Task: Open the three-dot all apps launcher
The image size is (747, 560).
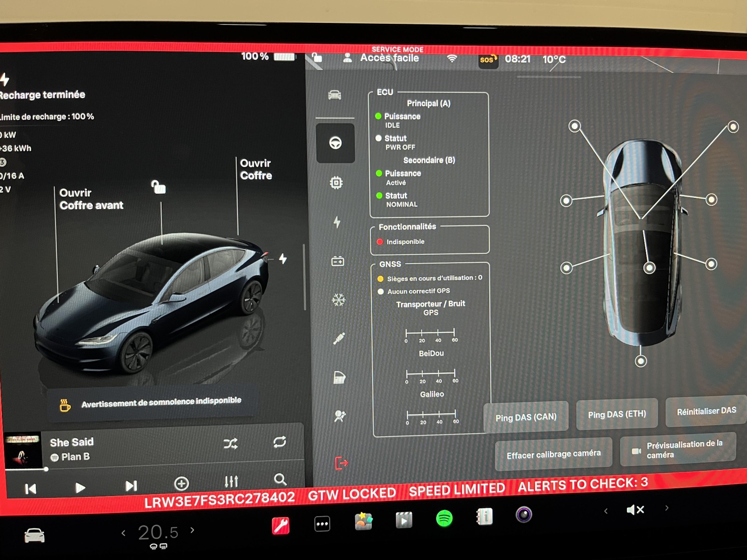Action: click(x=322, y=524)
